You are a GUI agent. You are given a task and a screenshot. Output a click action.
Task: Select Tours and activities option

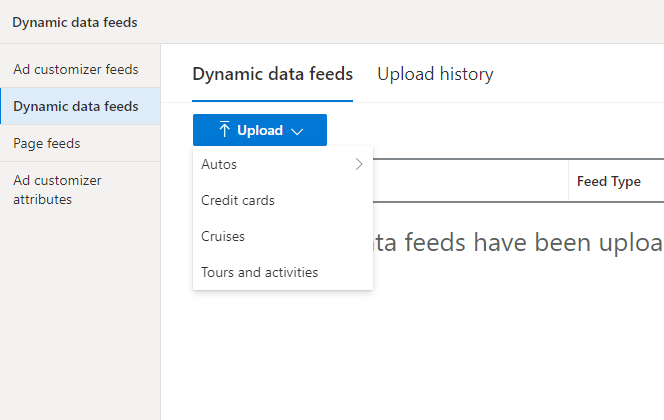(x=283, y=272)
